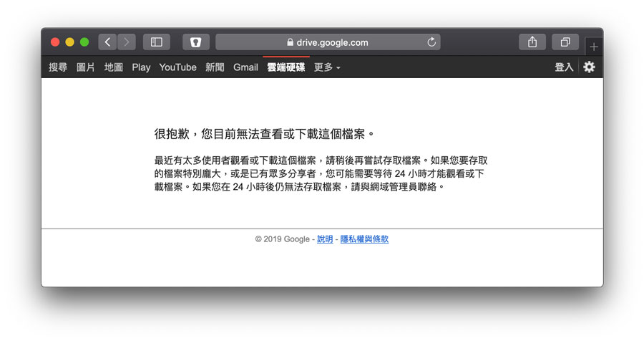View the lock icon site security

click(x=290, y=42)
